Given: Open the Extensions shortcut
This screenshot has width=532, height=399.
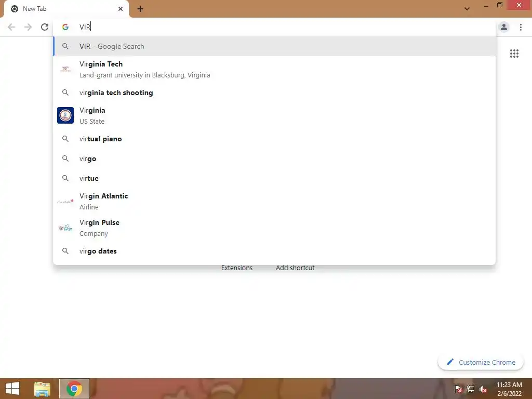Looking at the screenshot, I should coord(237,268).
